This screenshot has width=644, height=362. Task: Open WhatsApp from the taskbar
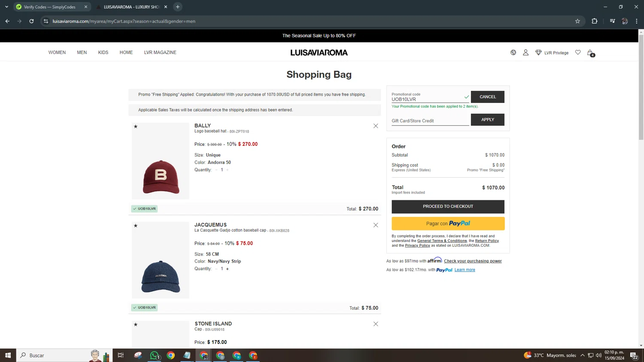(x=155, y=355)
